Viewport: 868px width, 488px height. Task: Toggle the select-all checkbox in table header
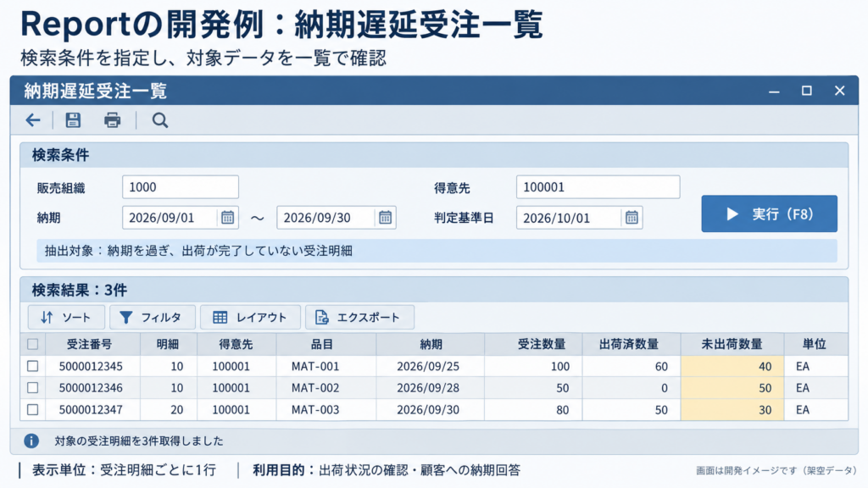pos(33,344)
